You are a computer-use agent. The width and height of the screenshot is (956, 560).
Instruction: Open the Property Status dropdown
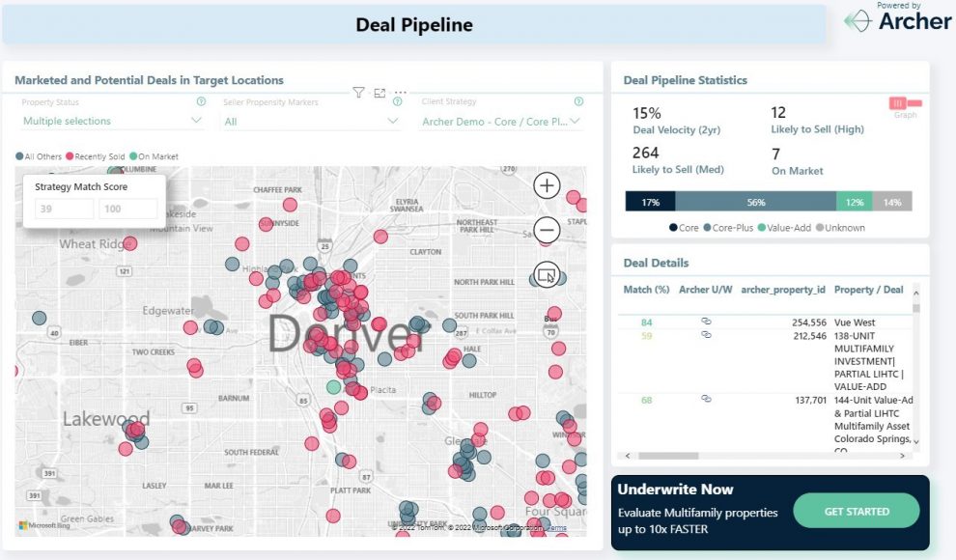click(111, 121)
